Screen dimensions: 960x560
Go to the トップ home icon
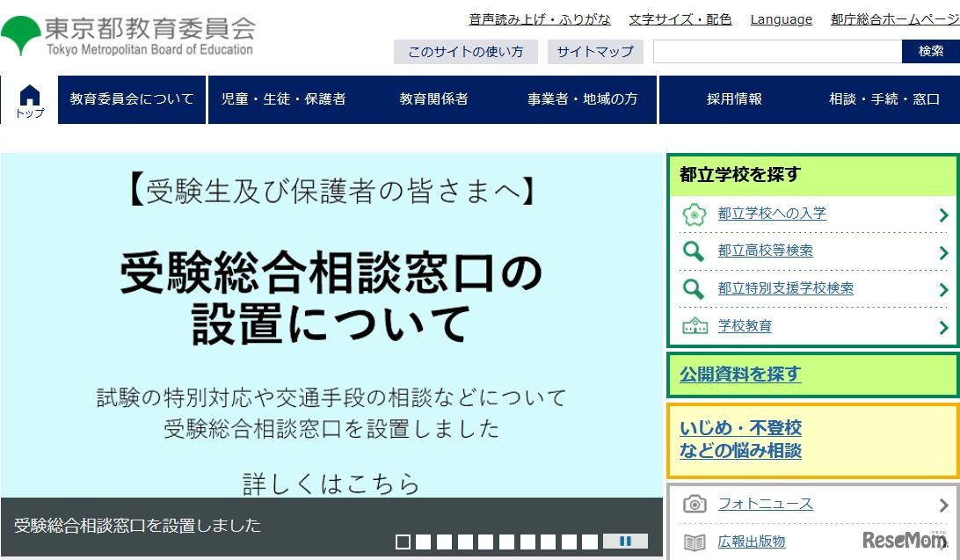point(29,101)
